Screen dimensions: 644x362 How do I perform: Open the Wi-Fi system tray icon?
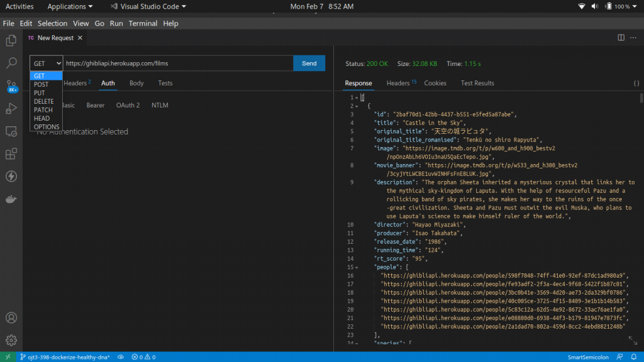pos(582,6)
